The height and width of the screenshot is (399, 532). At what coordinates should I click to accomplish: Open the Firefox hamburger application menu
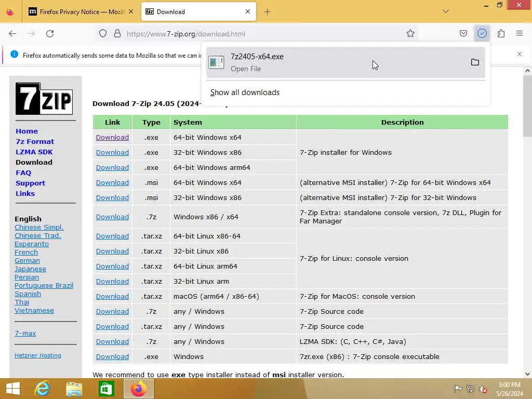point(520,34)
